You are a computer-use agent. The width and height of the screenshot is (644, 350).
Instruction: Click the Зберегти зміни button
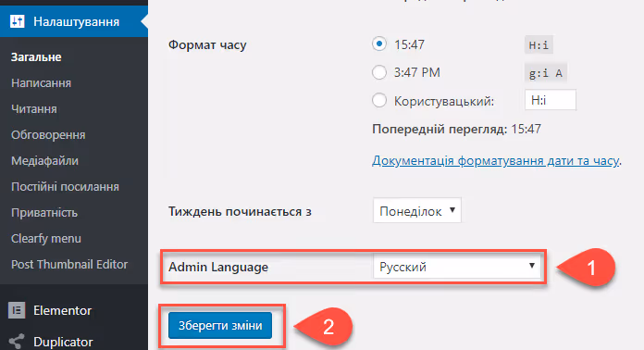click(220, 325)
